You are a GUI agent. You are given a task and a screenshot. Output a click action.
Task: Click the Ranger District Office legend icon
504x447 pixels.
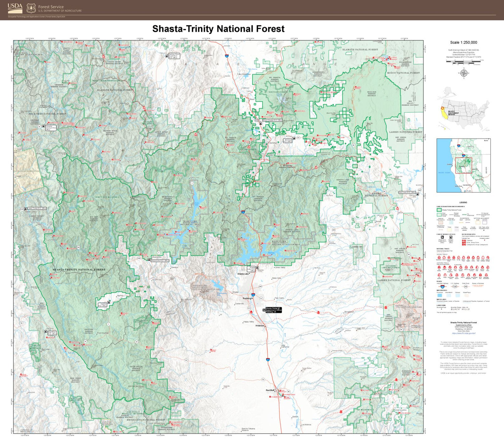451,237
